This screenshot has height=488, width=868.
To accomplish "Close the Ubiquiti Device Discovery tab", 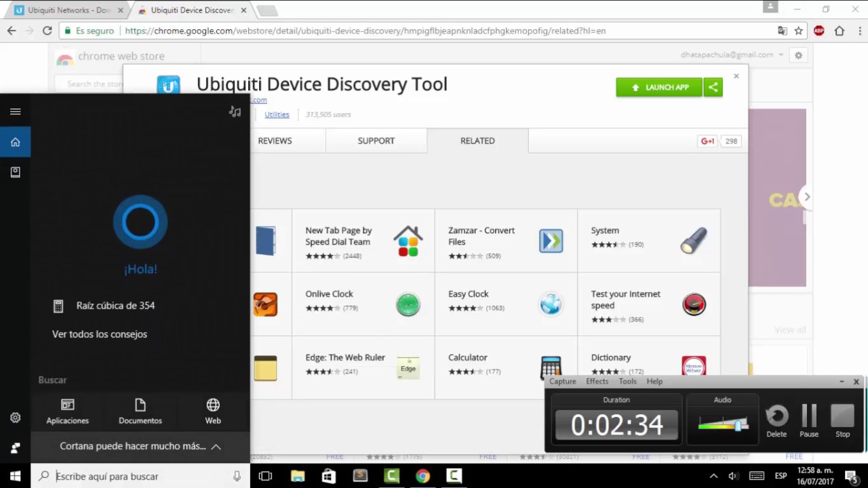I will tap(243, 10).
